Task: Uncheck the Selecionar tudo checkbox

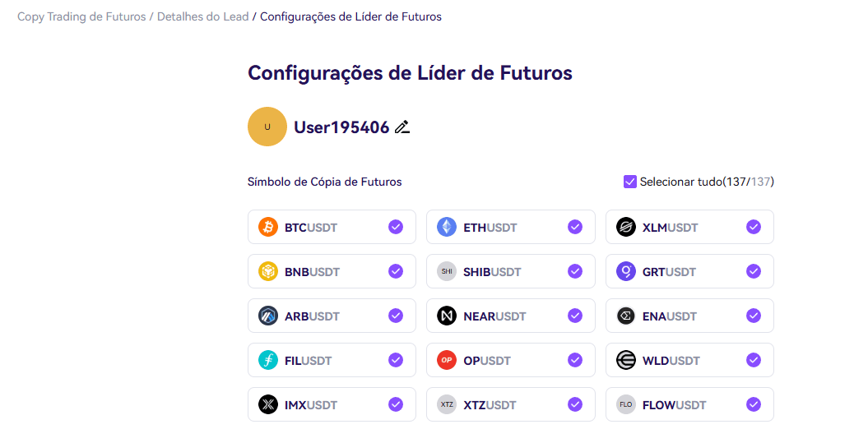Action: tap(630, 182)
